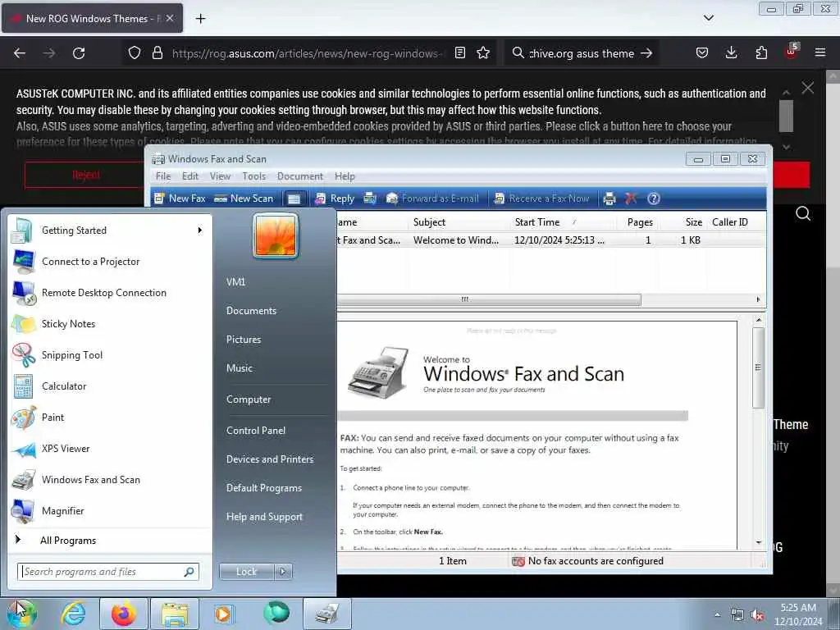Click Forward as E-mail in the toolbar
840x630 pixels.
tap(432, 199)
